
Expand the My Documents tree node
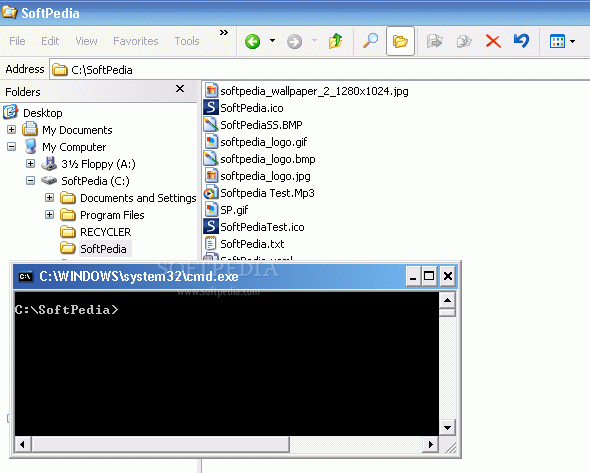click(x=12, y=130)
